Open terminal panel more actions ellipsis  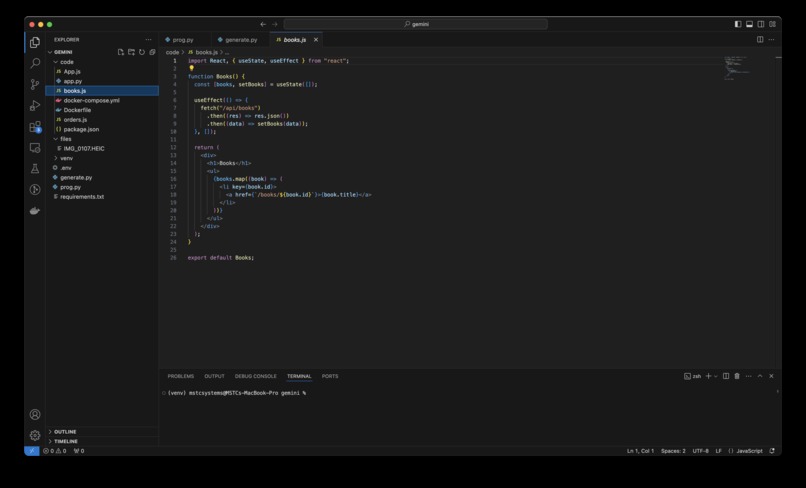[748, 376]
